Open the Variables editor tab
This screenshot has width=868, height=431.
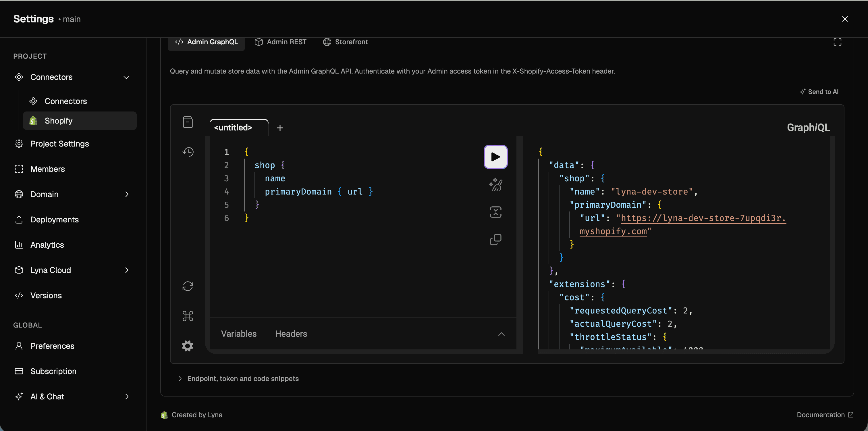pos(239,334)
